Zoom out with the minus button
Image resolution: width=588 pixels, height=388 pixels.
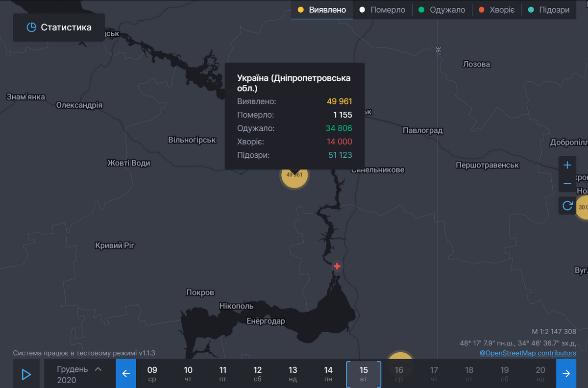[567, 183]
